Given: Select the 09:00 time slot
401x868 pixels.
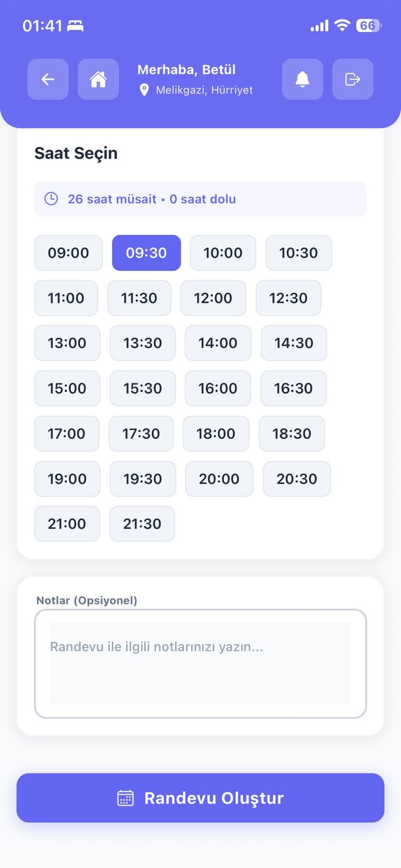Looking at the screenshot, I should [68, 253].
